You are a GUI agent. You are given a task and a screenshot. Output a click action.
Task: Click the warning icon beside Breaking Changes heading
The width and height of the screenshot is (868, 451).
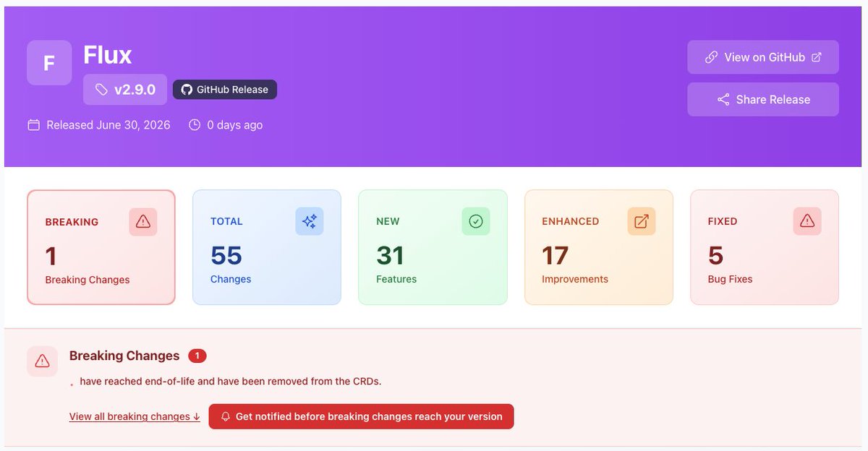tap(42, 361)
